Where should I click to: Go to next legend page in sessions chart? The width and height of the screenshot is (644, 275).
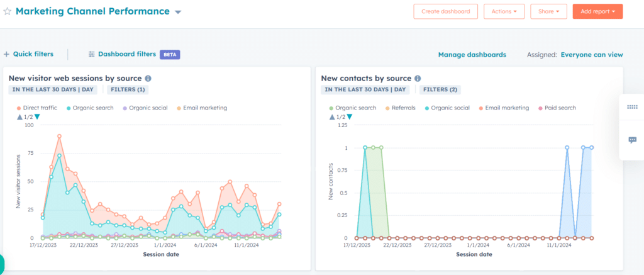point(37,117)
